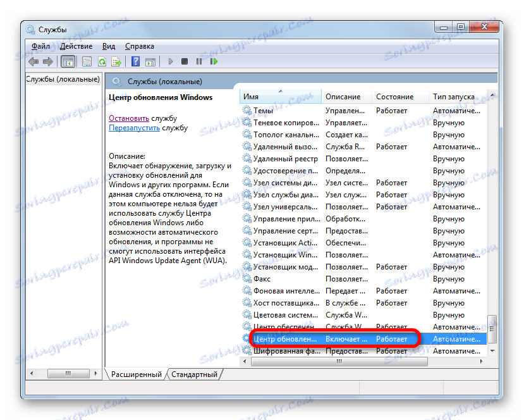Toggle the console tree show/hide icon
This screenshot has height=420, width=524.
pyautogui.click(x=68, y=61)
